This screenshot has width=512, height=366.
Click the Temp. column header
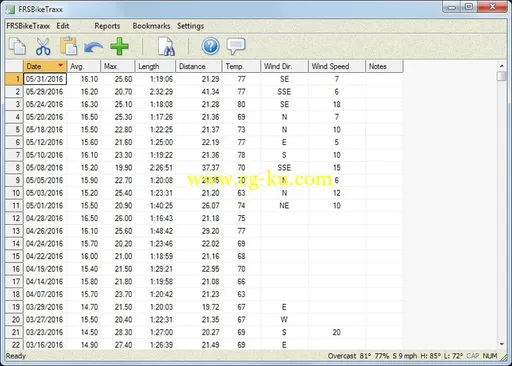point(241,66)
